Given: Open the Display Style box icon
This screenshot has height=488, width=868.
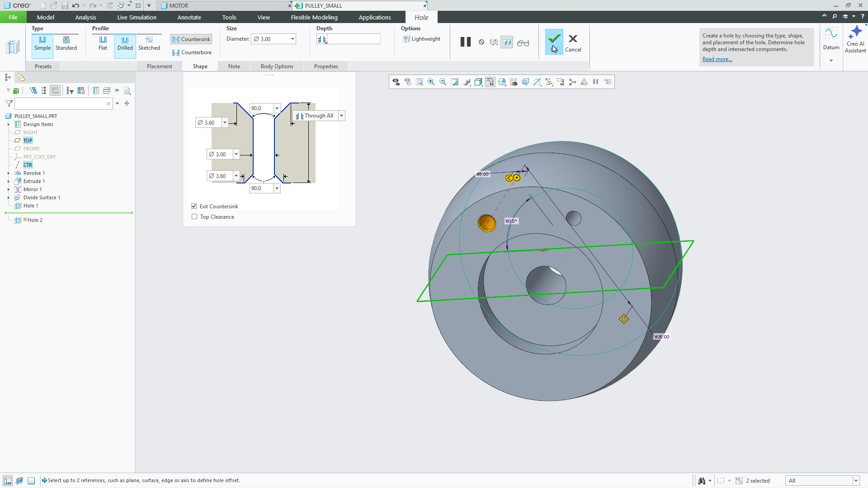Looking at the screenshot, I should [478, 82].
